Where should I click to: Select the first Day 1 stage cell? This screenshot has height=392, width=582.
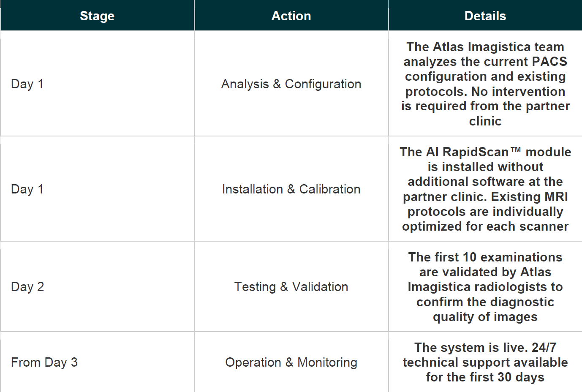point(97,84)
